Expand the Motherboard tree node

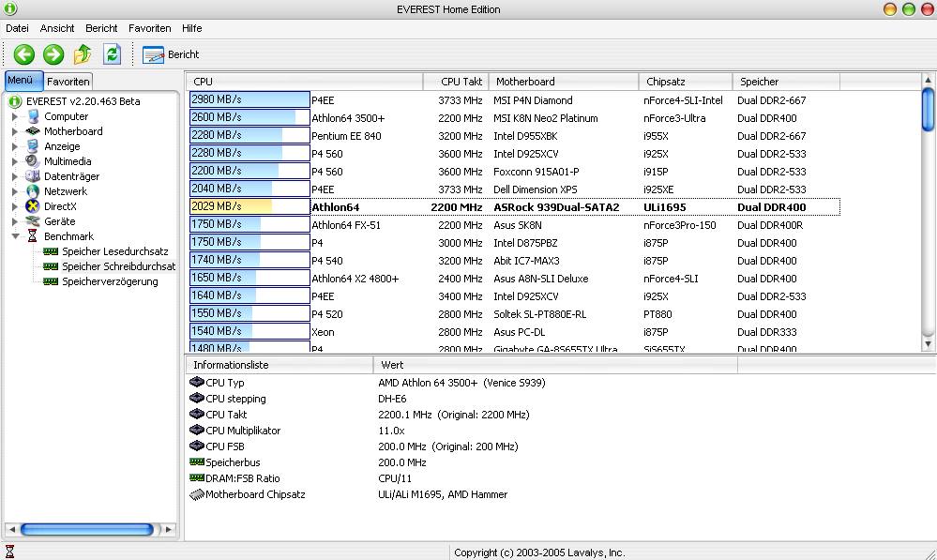pyautogui.click(x=15, y=131)
